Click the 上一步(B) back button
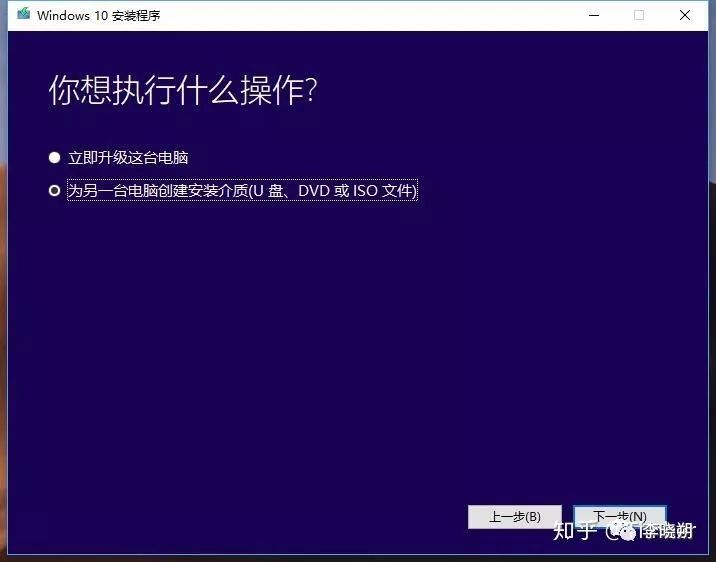The height and width of the screenshot is (562, 716). [515, 517]
